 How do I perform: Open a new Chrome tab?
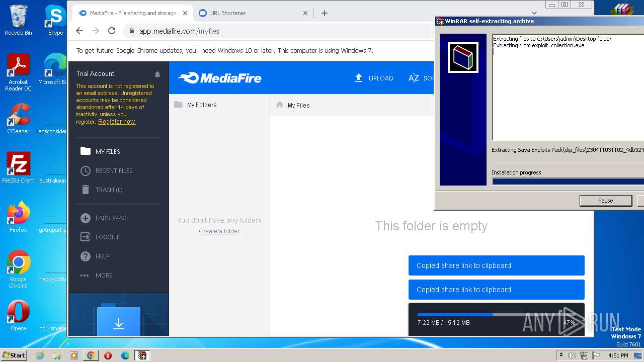pos(325,13)
